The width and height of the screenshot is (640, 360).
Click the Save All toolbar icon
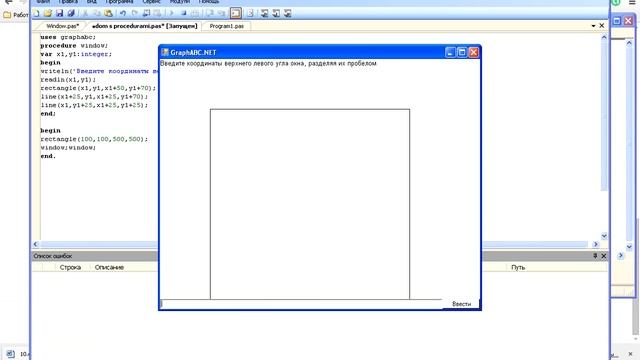click(71, 13)
